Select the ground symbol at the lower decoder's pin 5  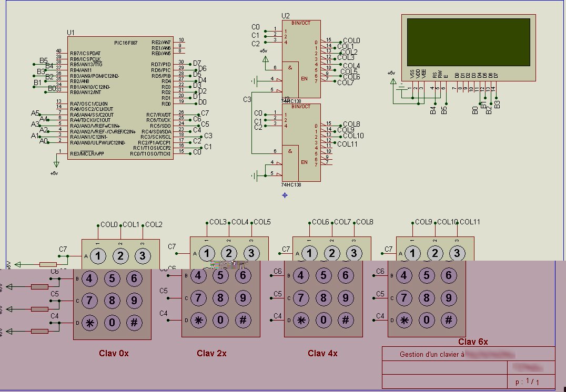tap(255, 177)
